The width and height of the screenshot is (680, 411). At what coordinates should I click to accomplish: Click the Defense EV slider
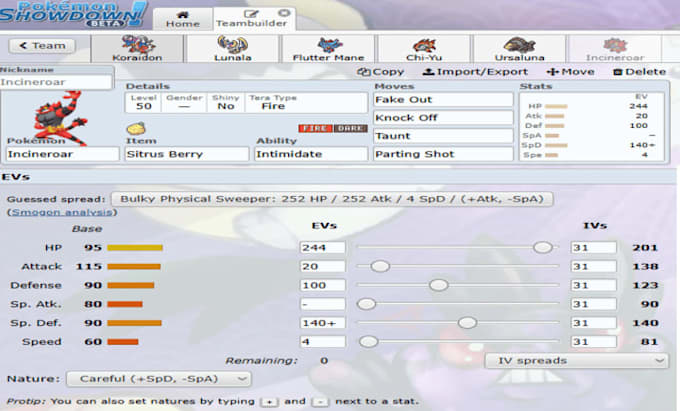[x=458, y=285]
